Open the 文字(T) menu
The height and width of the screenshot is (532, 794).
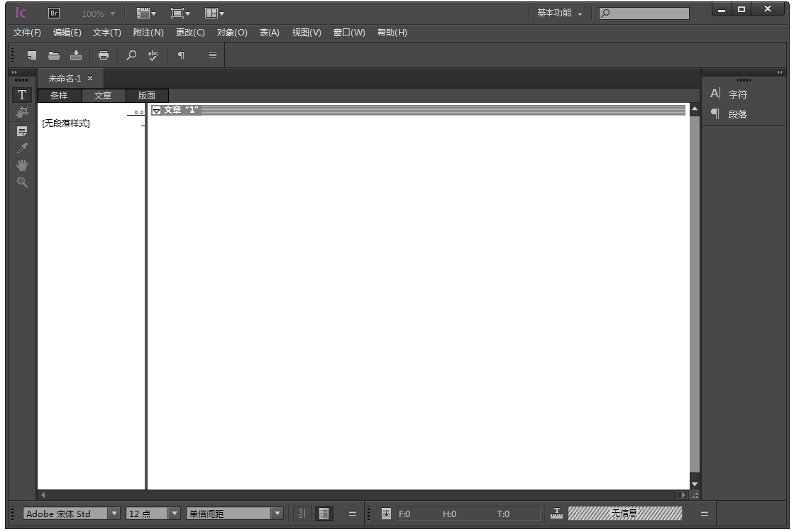click(106, 33)
